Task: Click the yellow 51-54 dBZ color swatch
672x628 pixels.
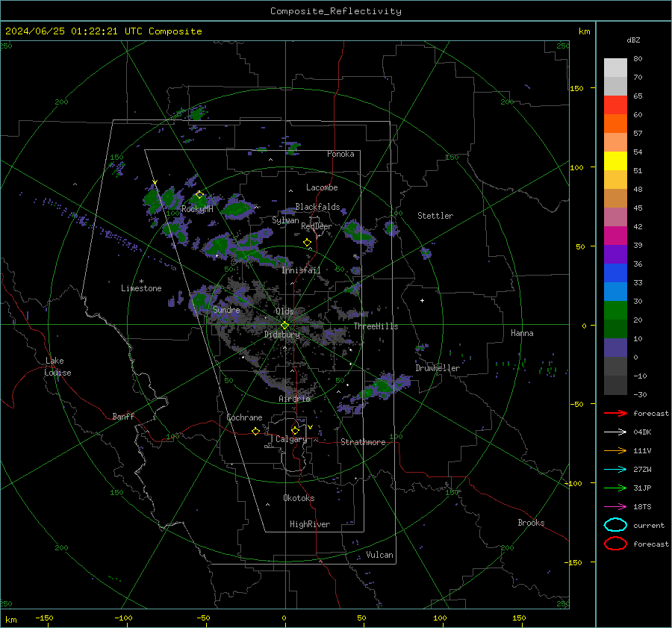Action: (x=615, y=161)
